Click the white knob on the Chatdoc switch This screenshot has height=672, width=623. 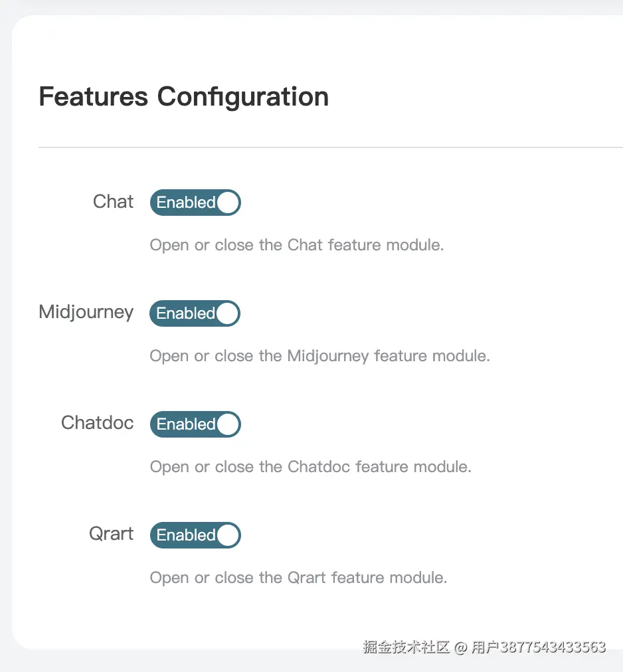pyautogui.click(x=228, y=424)
